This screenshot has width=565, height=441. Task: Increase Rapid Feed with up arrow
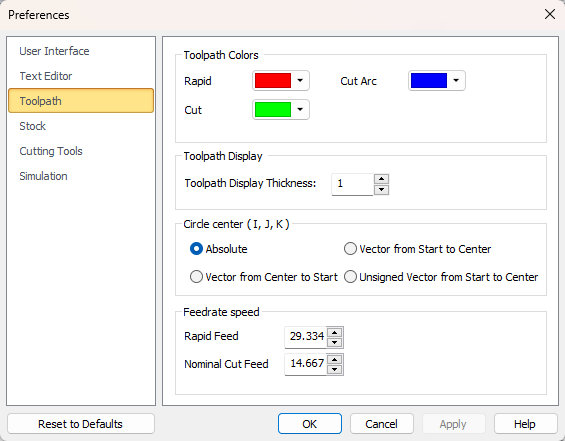point(335,333)
